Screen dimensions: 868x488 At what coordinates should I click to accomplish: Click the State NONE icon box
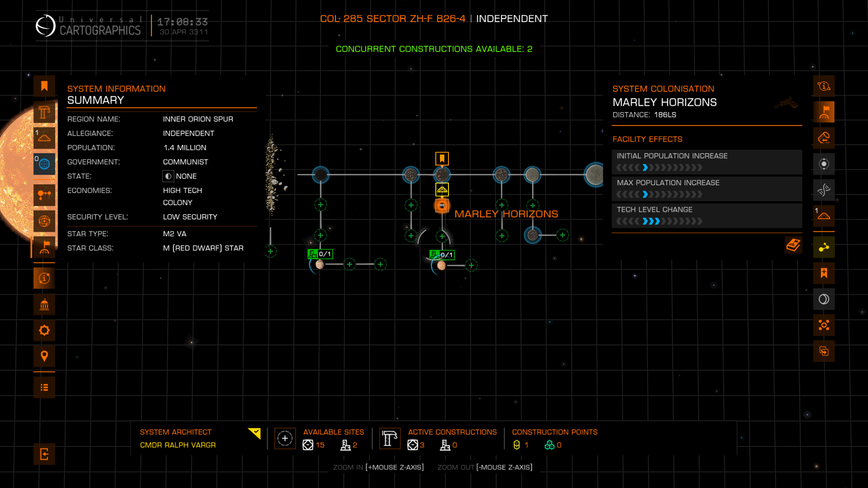coord(168,176)
